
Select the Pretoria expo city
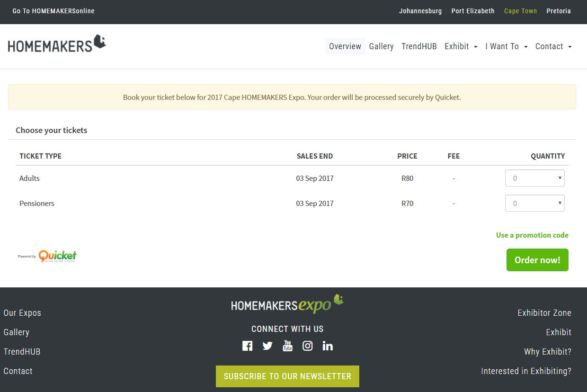(559, 11)
